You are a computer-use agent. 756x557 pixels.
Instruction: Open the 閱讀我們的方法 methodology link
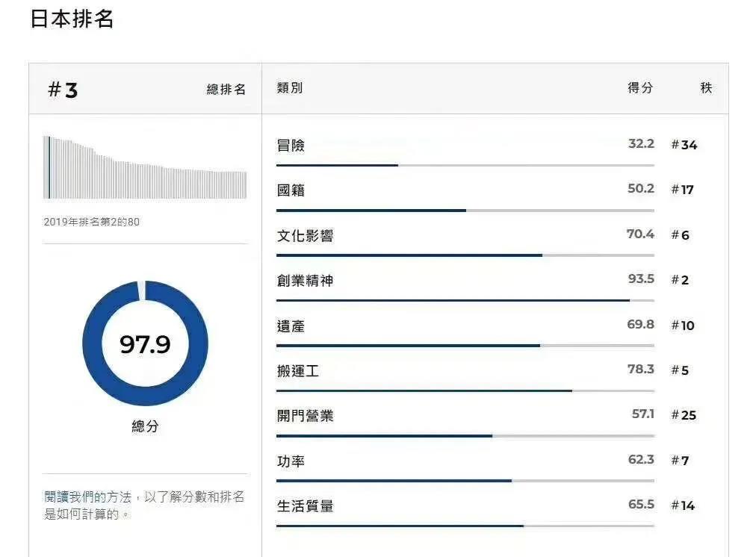(x=87, y=497)
